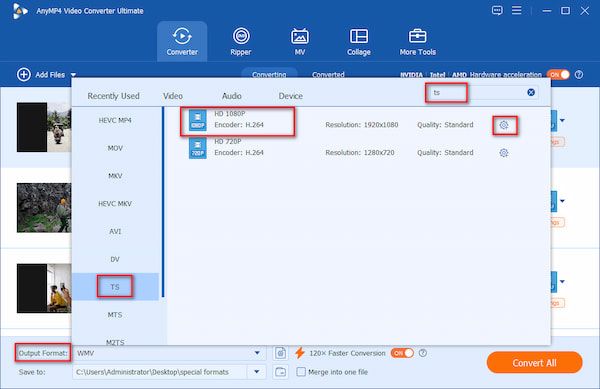Switch to the Audio format tab
Image resolution: width=600 pixels, height=389 pixels.
pyautogui.click(x=232, y=96)
